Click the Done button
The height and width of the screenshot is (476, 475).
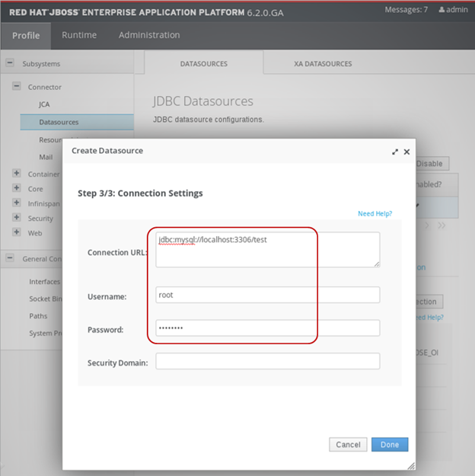(x=390, y=444)
